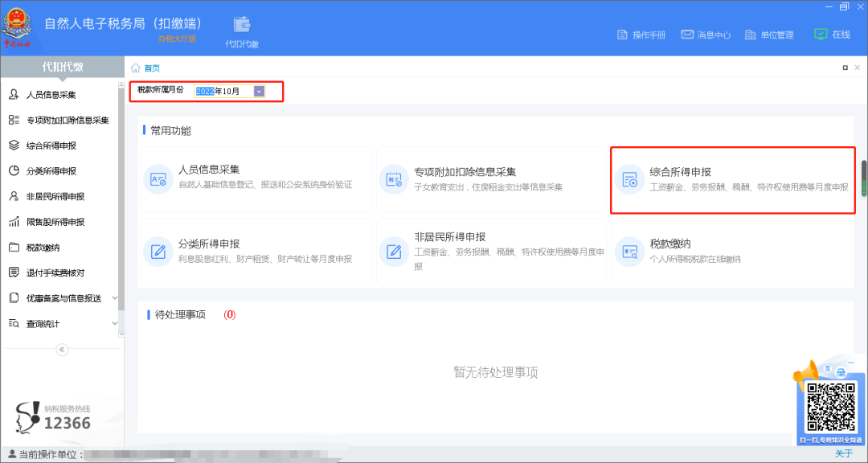Click the 关于 link at bottom

[x=844, y=453]
